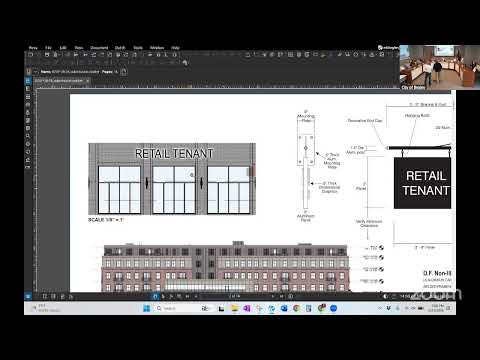Image resolution: width=480 pixels, height=360 pixels.
Task: Go to next page using bottom navigation
Action: click(273, 296)
